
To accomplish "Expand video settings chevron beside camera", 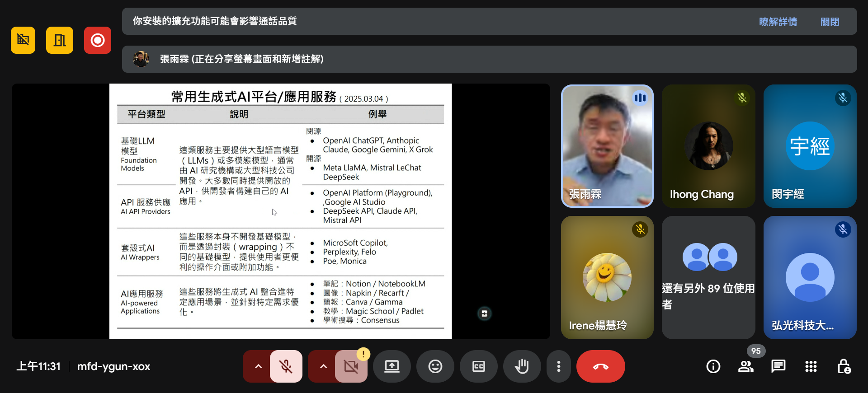I will (323, 366).
